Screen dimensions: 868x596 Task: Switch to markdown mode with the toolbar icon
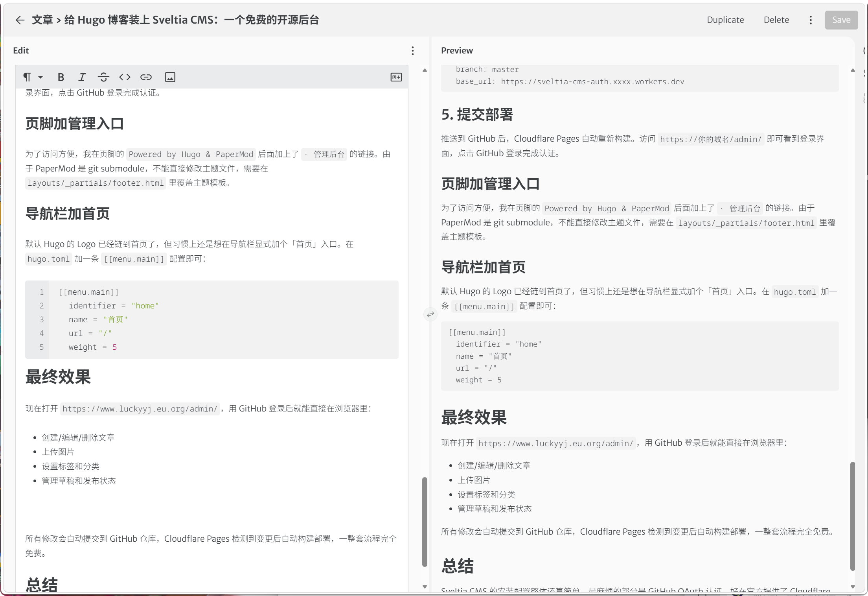tap(396, 77)
